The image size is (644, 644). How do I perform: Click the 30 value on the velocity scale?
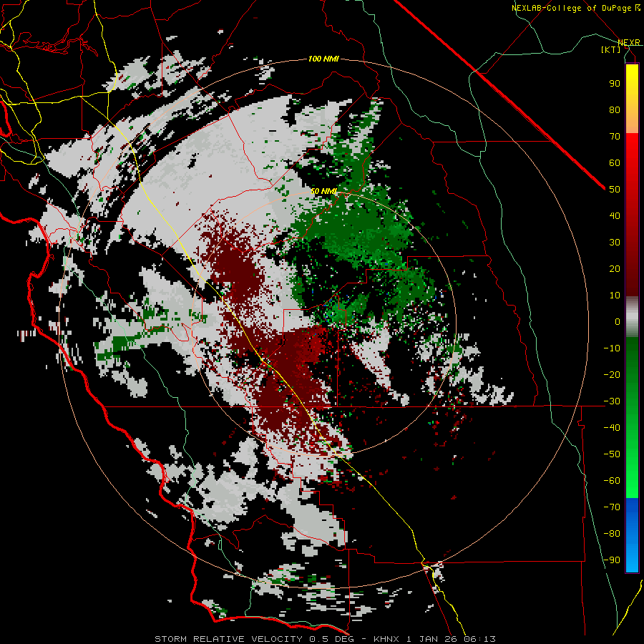(615, 243)
